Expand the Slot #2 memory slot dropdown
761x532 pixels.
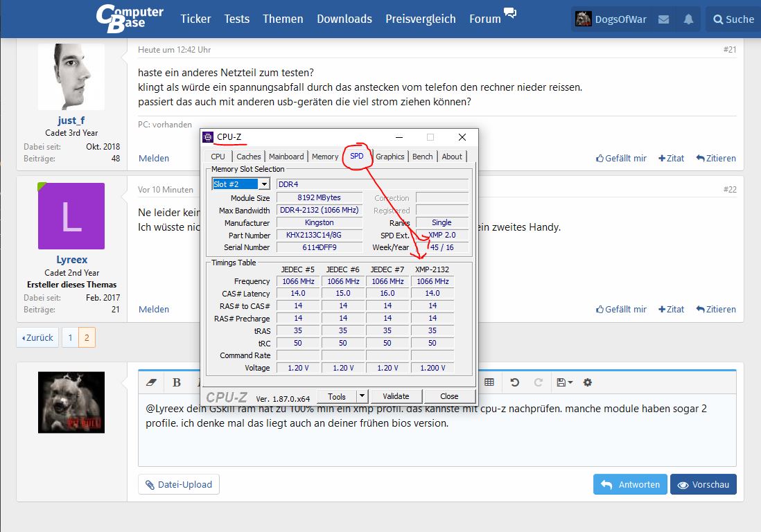point(264,184)
